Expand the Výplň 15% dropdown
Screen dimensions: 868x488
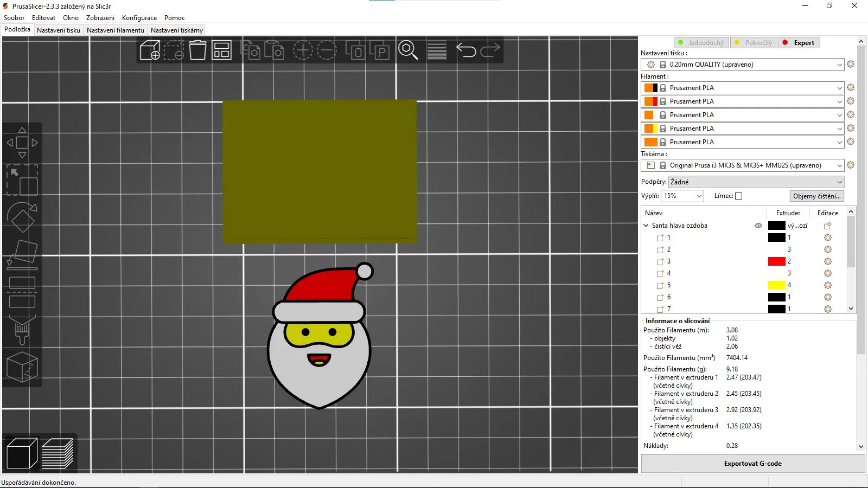tap(682, 196)
